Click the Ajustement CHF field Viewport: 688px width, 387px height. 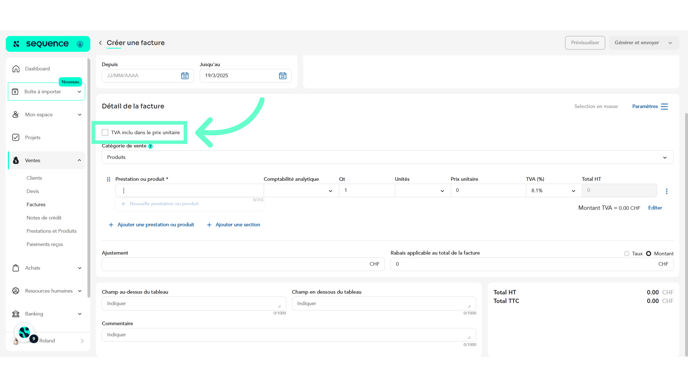[x=243, y=264]
